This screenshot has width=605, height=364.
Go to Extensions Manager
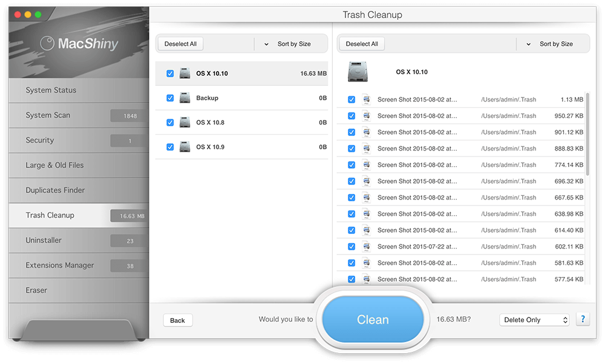pyautogui.click(x=79, y=265)
